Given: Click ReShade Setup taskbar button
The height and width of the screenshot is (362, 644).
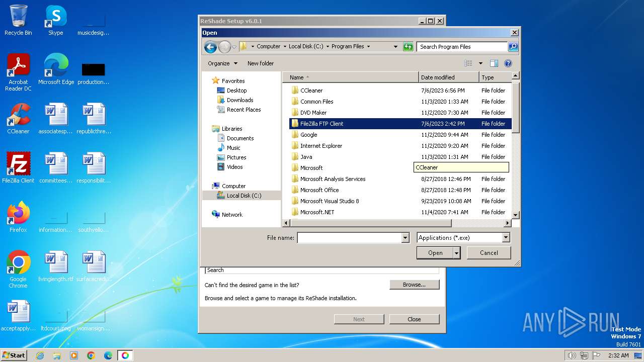Looking at the screenshot, I should pos(125,355).
